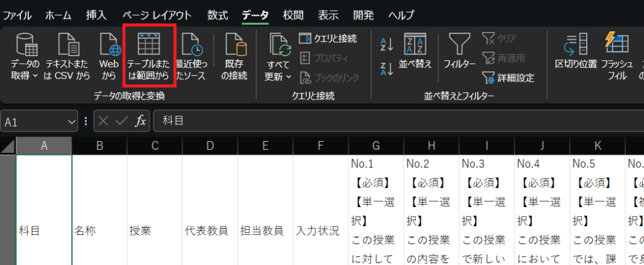Click the fx insert function button
644x265 pixels.
(140, 121)
